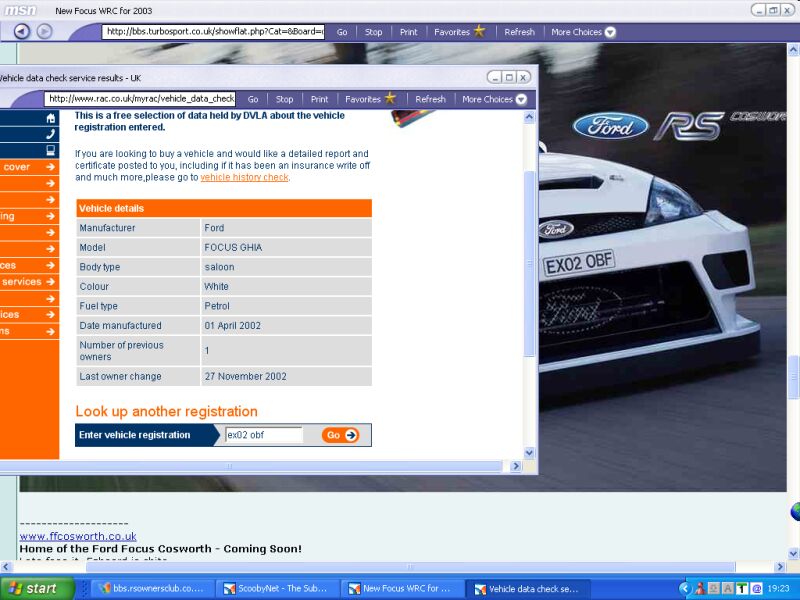Click Refresh in the RAC popup toolbar
800x600 pixels.
[x=430, y=99]
